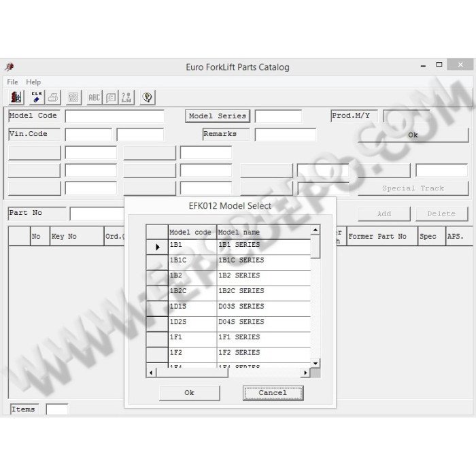This screenshot has width=476, height=476.
Task: Click the No column header
Action: pyautogui.click(x=40, y=236)
